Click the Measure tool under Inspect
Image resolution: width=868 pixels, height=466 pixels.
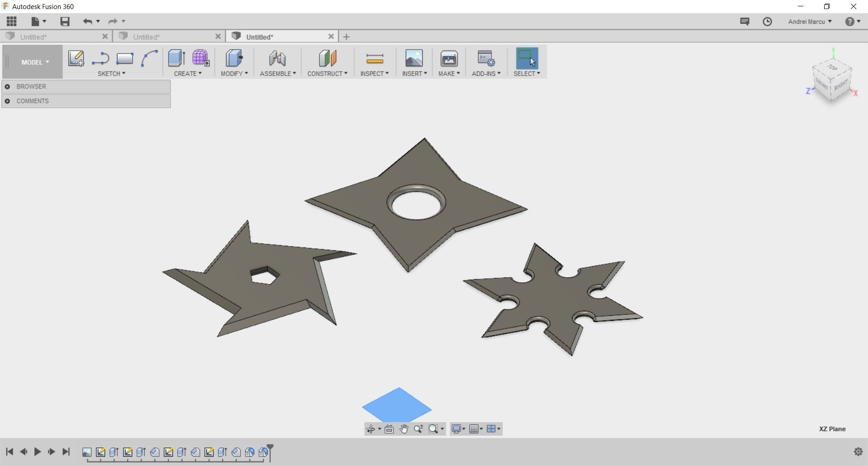click(x=375, y=59)
